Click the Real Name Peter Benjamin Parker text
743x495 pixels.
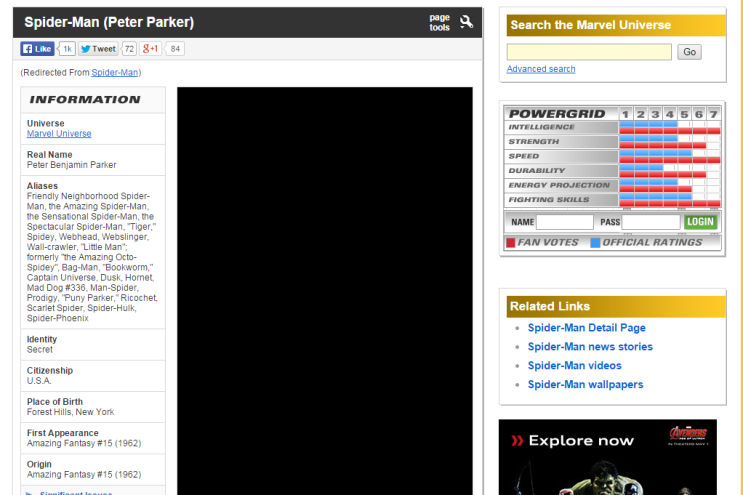click(71, 165)
